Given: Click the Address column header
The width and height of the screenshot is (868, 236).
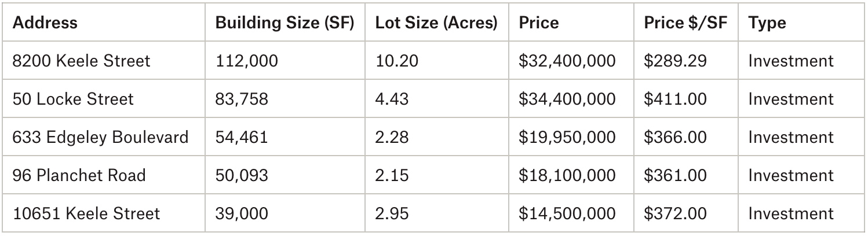Looking at the screenshot, I should point(45,23).
